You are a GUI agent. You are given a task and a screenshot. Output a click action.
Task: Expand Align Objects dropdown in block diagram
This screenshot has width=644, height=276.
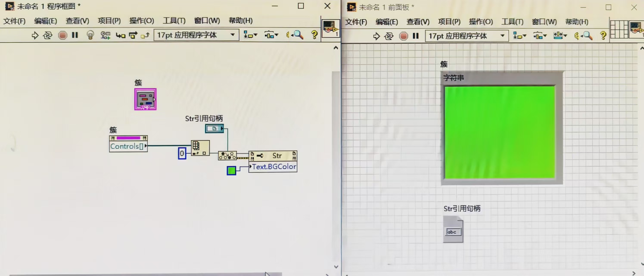(250, 35)
